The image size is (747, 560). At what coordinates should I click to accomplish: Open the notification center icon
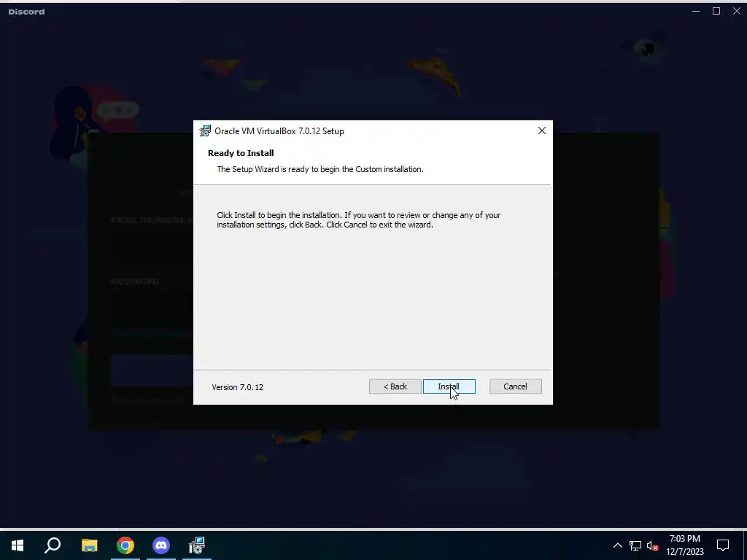click(x=723, y=545)
